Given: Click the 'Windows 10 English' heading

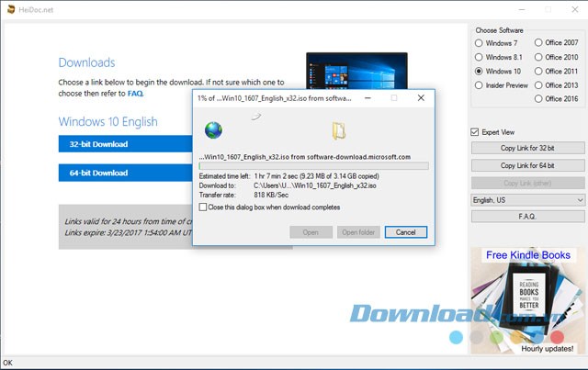Looking at the screenshot, I should point(108,121).
